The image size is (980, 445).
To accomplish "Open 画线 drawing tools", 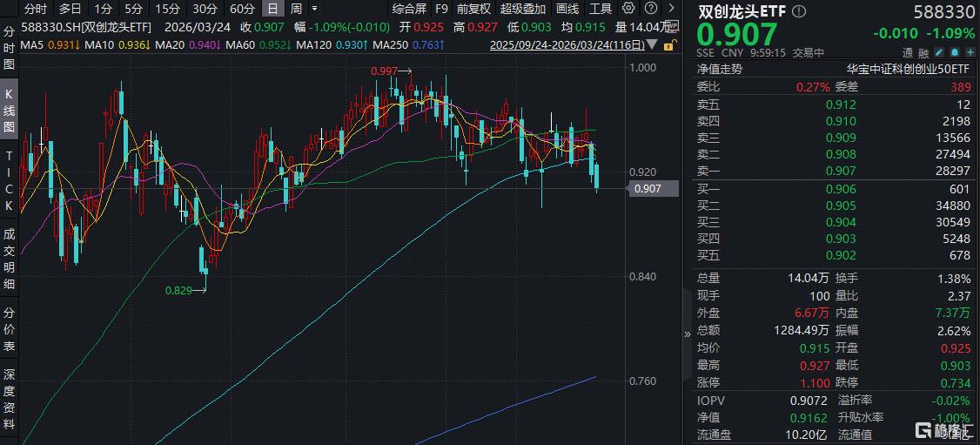I will coord(567,9).
